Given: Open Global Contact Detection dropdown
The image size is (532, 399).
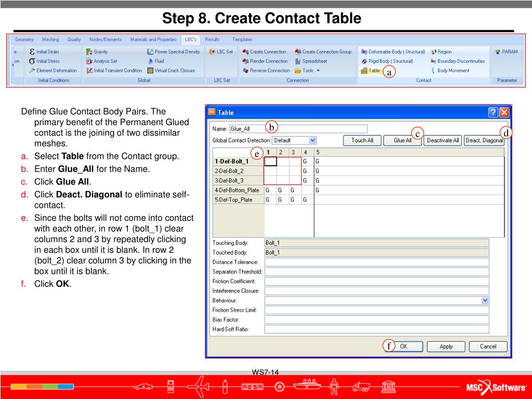Looking at the screenshot, I should [x=312, y=140].
